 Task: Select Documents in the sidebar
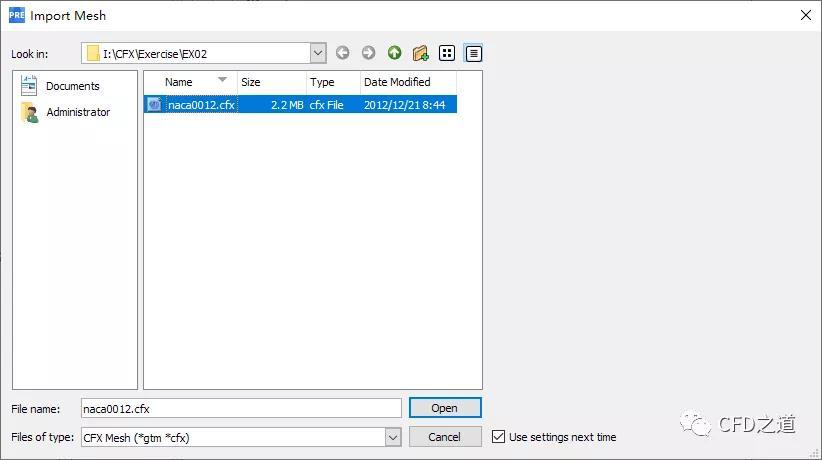[x=72, y=86]
